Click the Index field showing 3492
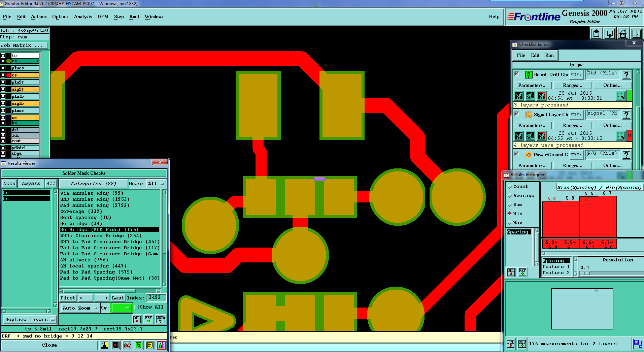 156,298
